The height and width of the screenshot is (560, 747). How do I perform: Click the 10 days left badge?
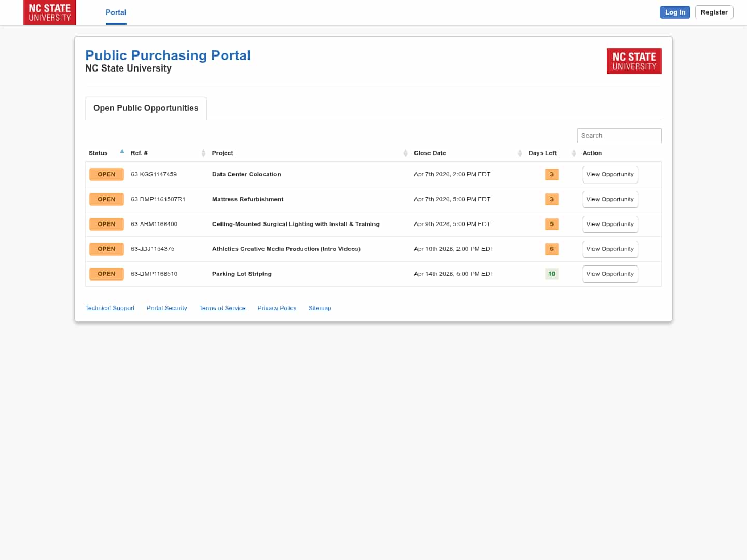pos(551,274)
